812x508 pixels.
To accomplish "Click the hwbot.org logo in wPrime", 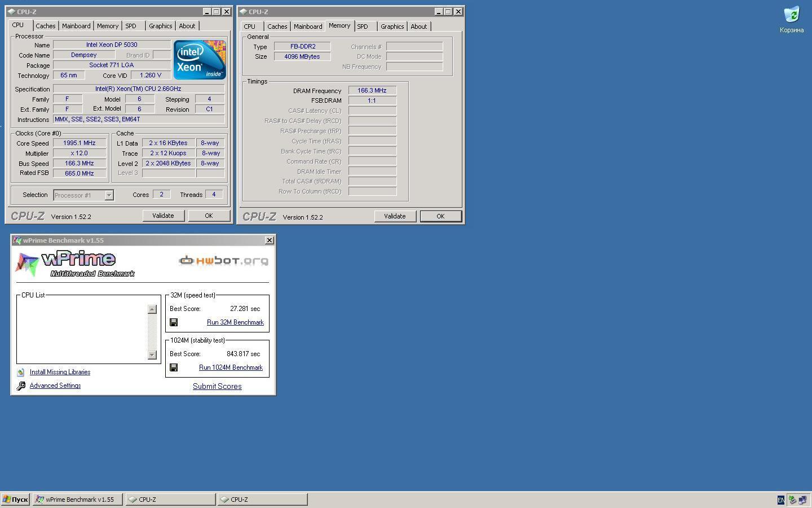I will (x=224, y=260).
